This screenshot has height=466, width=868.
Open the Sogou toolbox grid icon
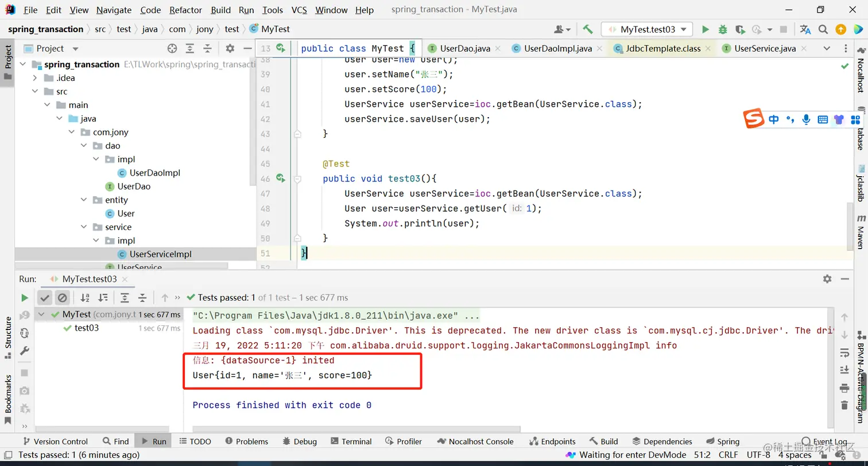855,119
